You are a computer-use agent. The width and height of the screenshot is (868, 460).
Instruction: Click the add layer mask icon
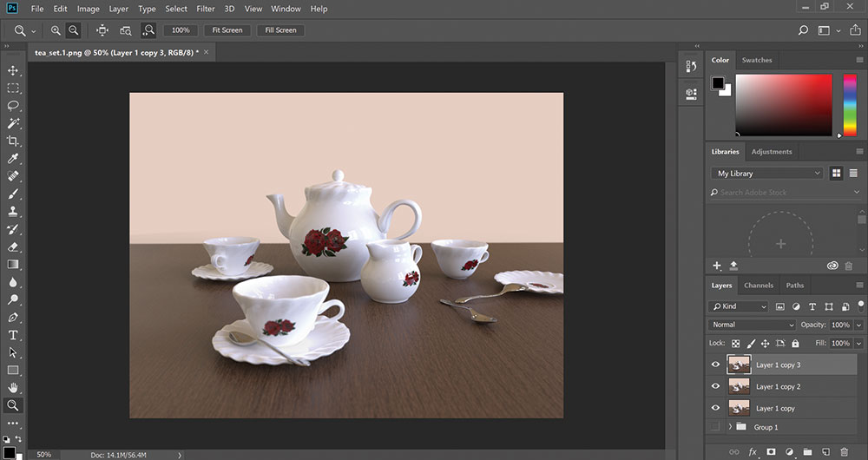[771, 451]
